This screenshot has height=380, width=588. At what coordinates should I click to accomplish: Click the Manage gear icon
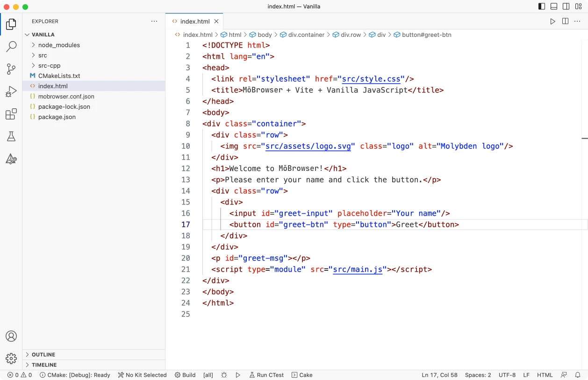pyautogui.click(x=11, y=358)
